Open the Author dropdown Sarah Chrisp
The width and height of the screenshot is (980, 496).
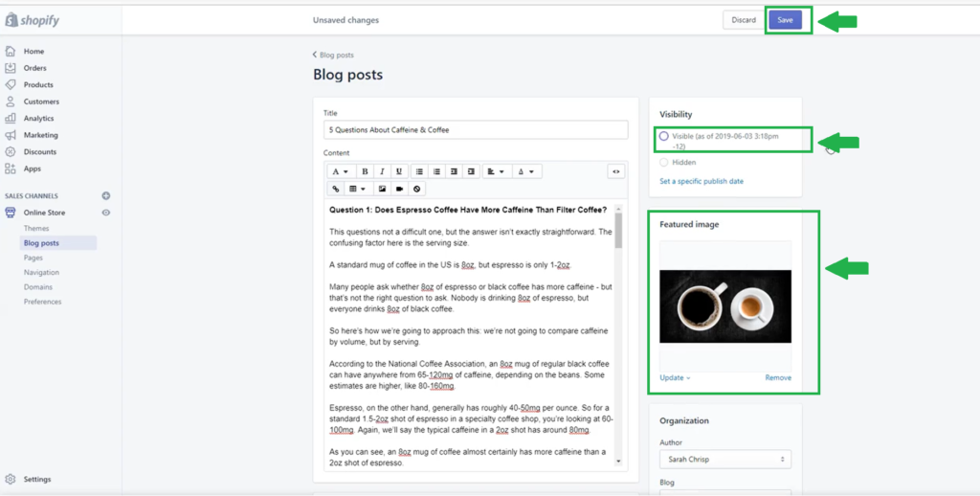click(725, 459)
